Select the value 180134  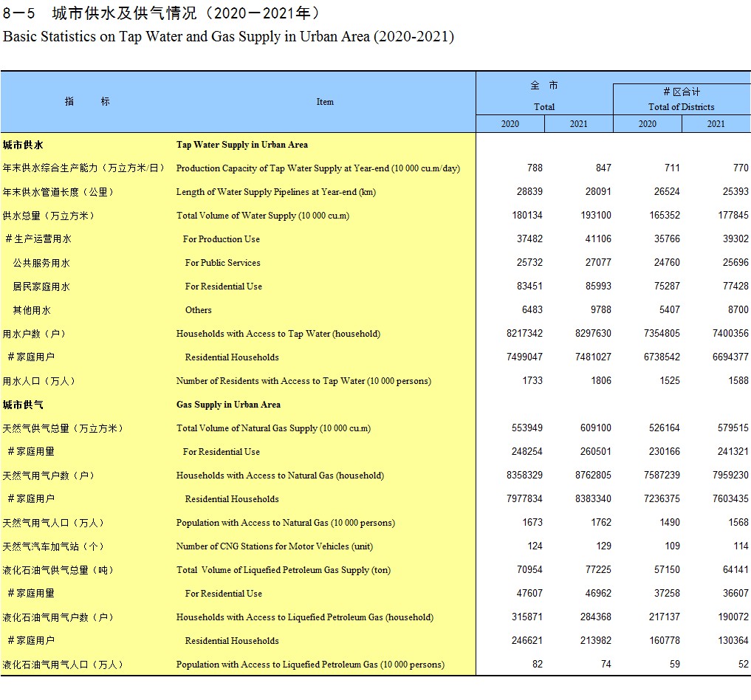(x=527, y=216)
